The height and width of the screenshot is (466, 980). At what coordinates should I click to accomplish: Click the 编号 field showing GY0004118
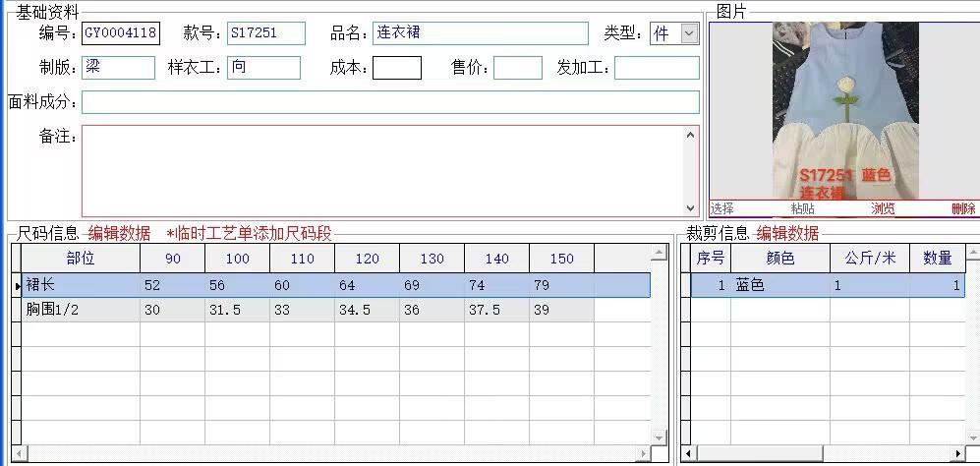point(120,33)
